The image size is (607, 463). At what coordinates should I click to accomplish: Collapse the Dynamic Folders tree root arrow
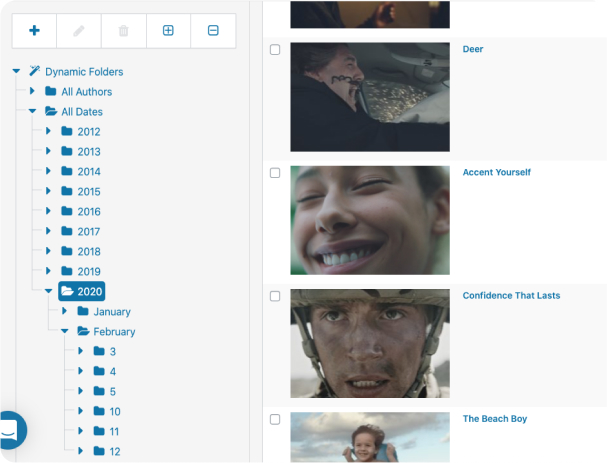16,71
